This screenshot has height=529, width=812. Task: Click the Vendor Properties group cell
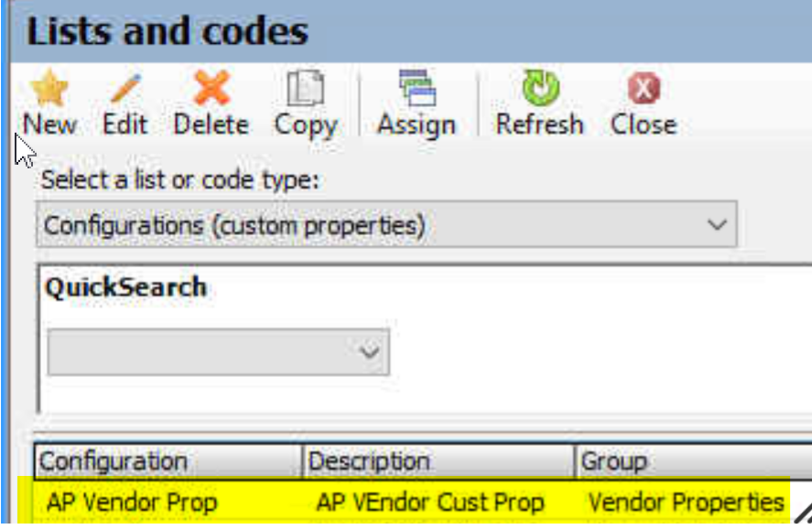[687, 502]
